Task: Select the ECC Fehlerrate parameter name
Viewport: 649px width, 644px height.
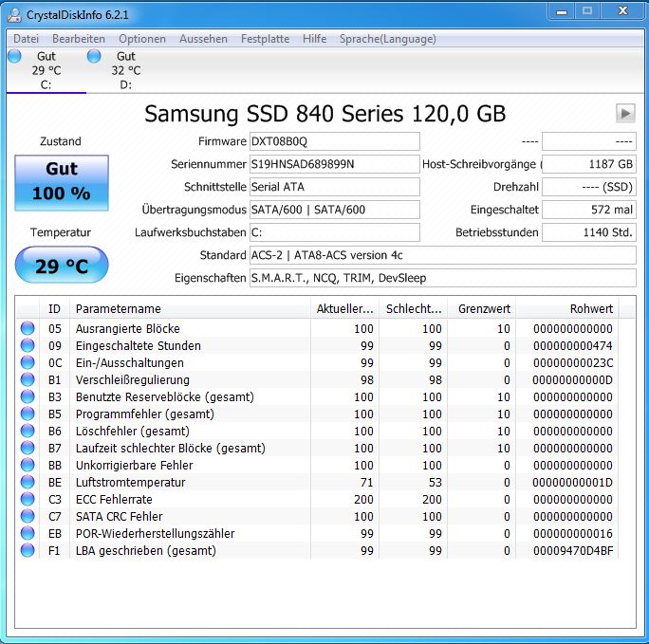Action: coord(114,500)
